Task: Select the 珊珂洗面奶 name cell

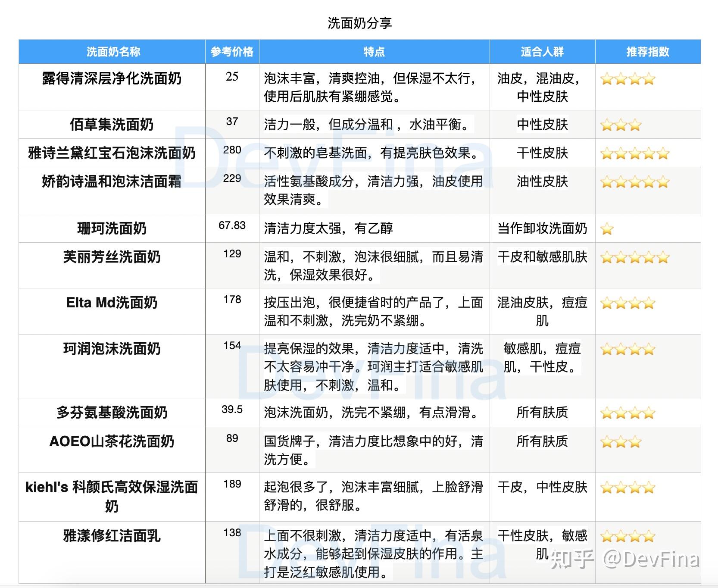Action: click(x=112, y=228)
